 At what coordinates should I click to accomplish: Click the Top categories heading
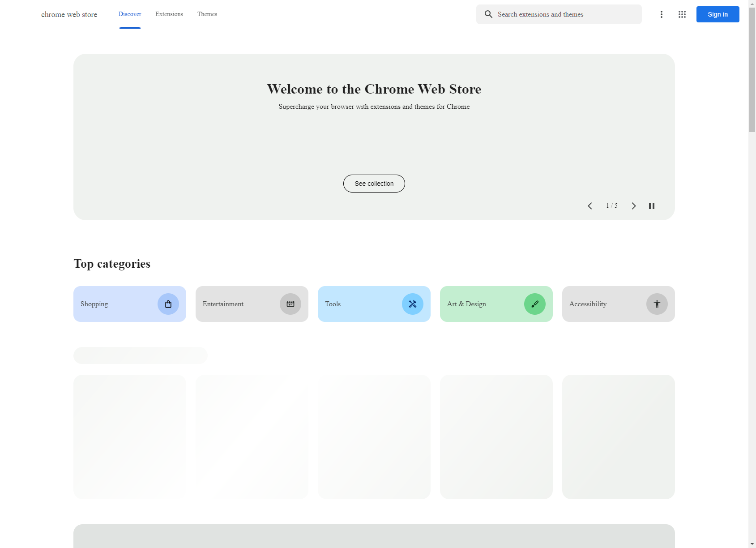[x=112, y=264]
